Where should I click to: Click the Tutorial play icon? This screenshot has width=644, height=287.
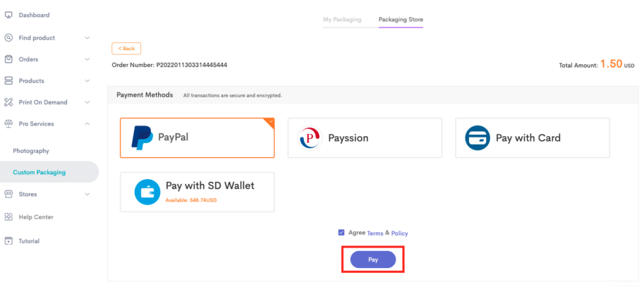click(x=8, y=241)
